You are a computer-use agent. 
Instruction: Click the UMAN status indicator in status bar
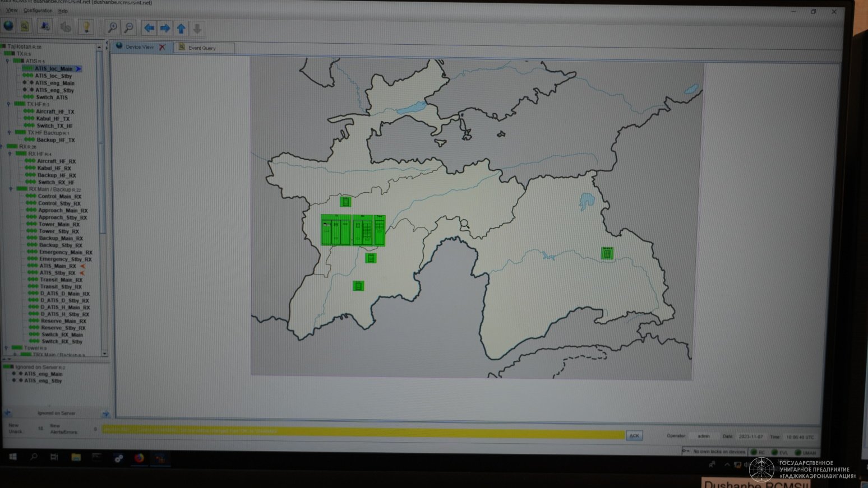(806, 453)
